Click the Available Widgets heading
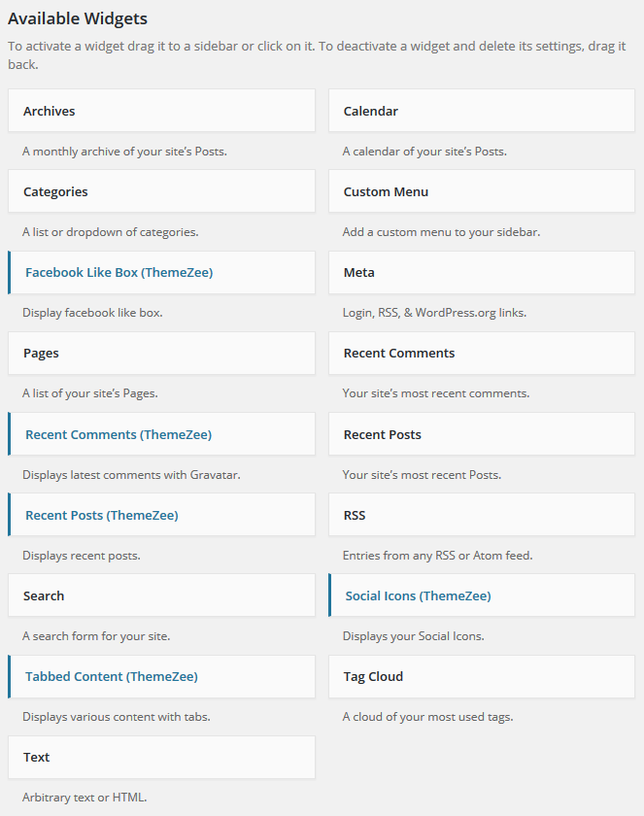 pyautogui.click(x=78, y=18)
